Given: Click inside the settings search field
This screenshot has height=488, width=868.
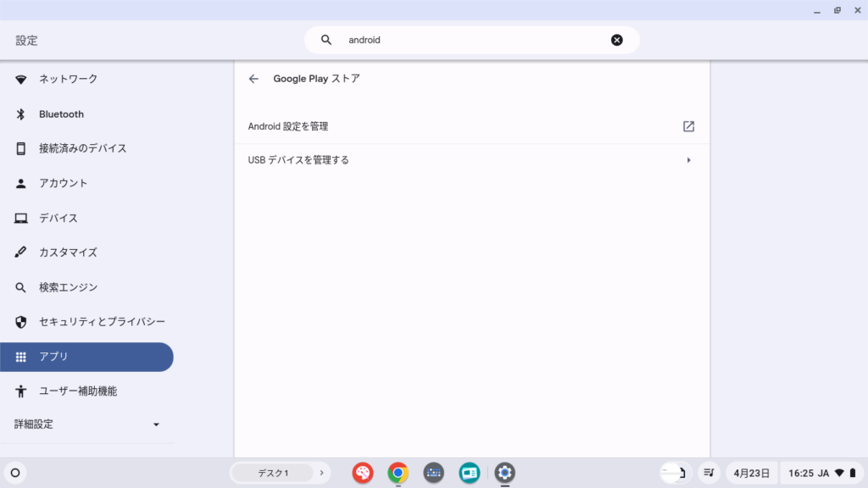Looking at the screenshot, I should 475,40.
